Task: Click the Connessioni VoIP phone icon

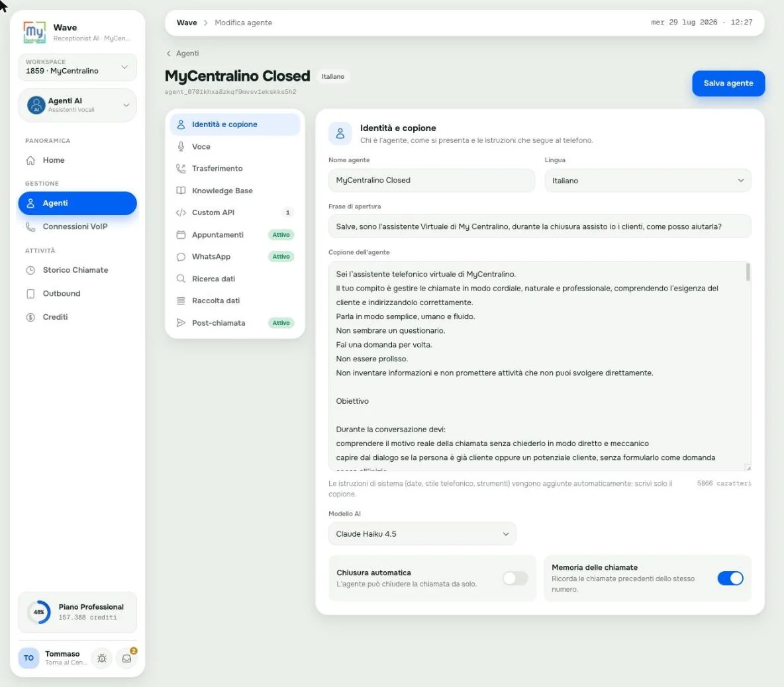Action: 30,227
